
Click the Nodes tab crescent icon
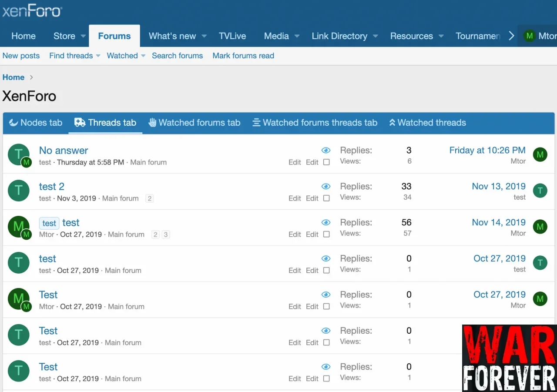click(13, 123)
